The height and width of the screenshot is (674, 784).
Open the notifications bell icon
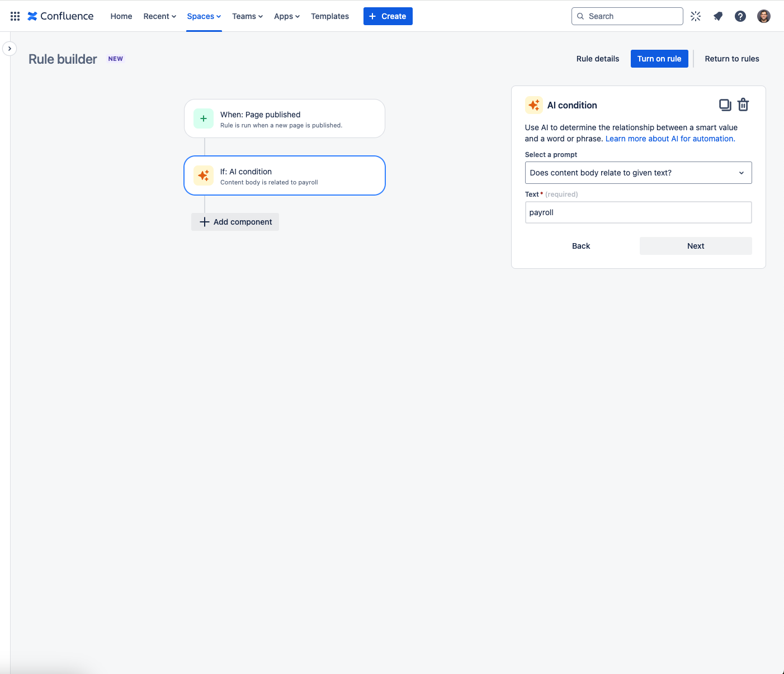pyautogui.click(x=718, y=16)
